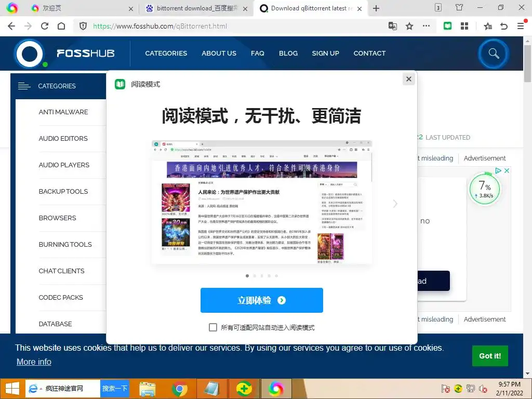The image size is (532, 399).
Task: Go to the browser home page icon
Action: click(61, 26)
